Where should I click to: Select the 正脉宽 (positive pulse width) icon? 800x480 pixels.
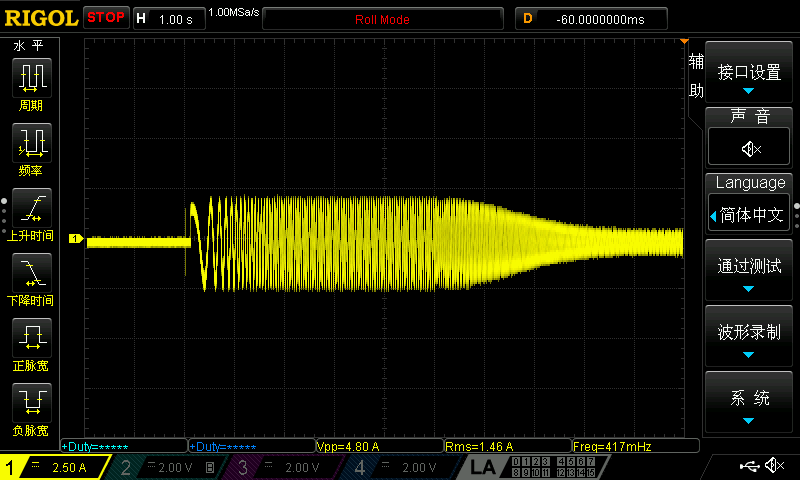pos(32,338)
